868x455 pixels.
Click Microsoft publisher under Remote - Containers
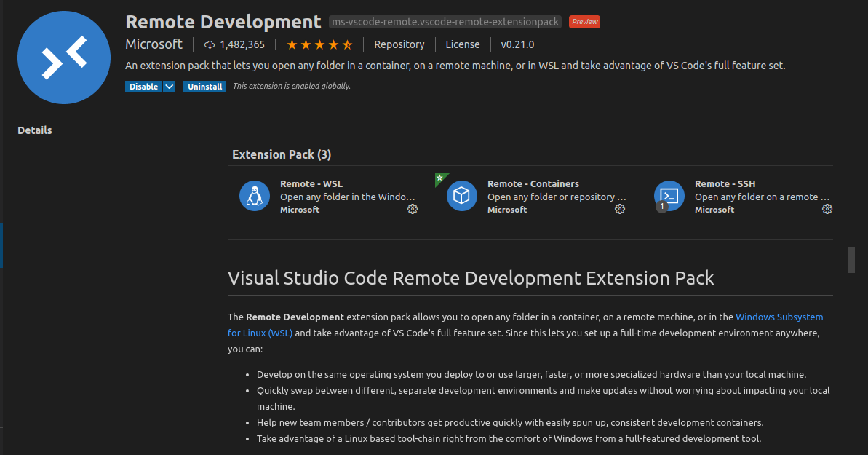tap(507, 210)
